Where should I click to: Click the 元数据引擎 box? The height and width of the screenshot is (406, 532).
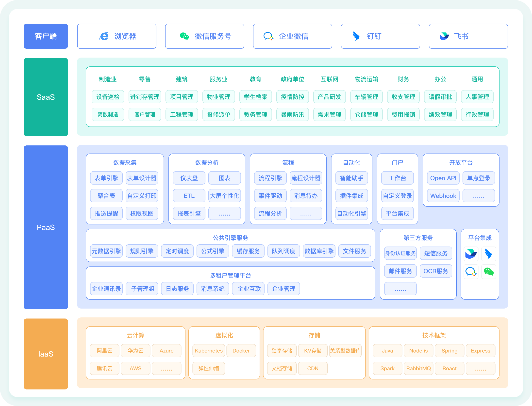click(x=106, y=251)
